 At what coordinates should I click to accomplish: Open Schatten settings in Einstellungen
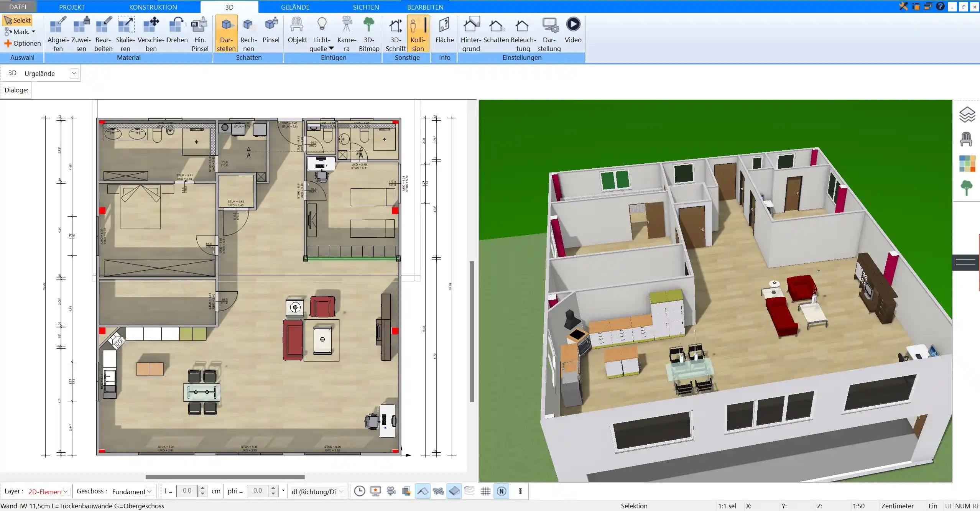(496, 30)
